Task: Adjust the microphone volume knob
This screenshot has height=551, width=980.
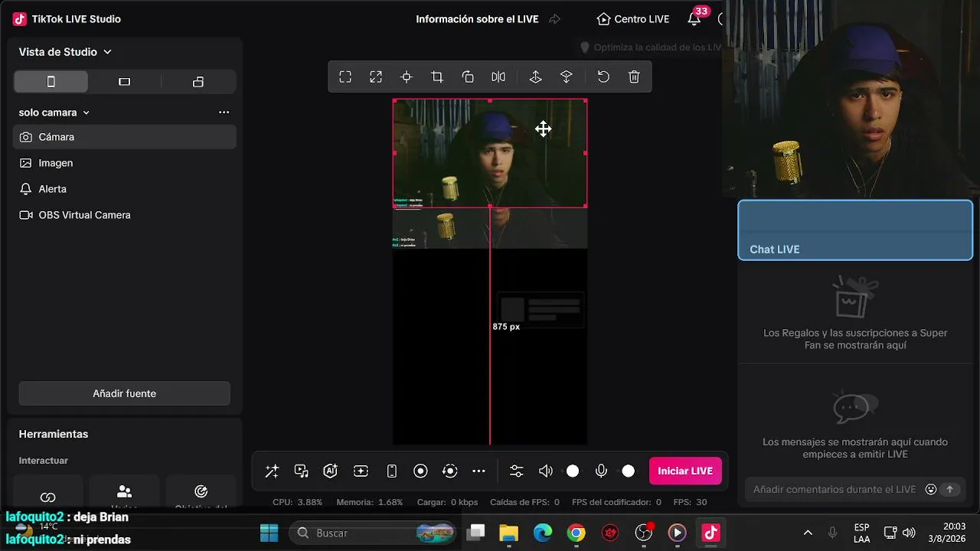Action: [x=629, y=471]
